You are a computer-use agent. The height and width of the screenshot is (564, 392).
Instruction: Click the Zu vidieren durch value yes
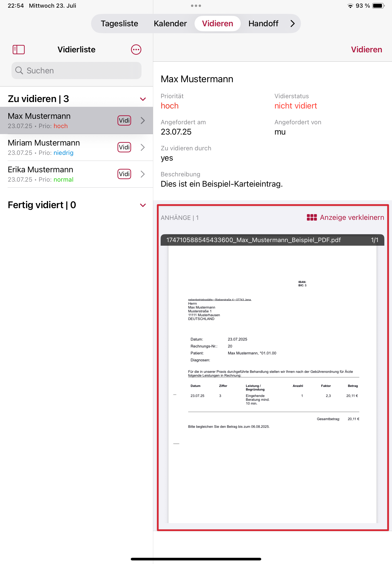click(x=167, y=158)
